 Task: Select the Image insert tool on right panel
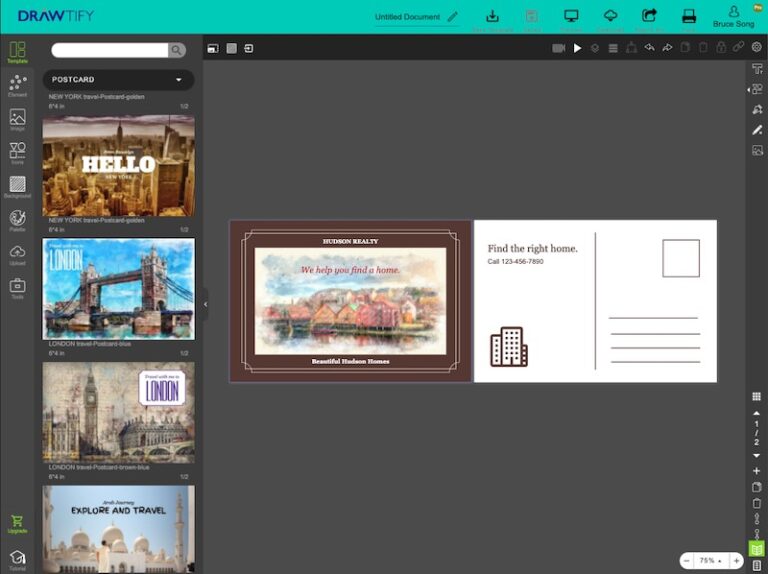[x=757, y=150]
